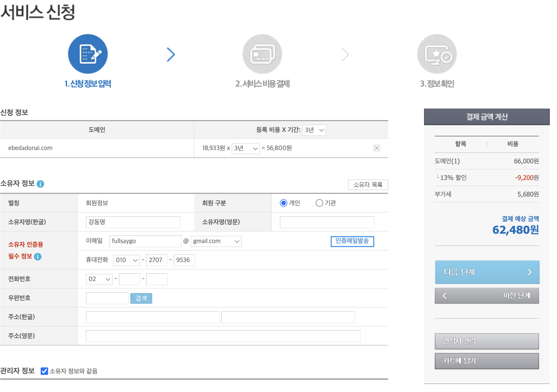Image resolution: width=557 pixels, height=392 pixels.
Task: Select the 개인 radio button
Action: (283, 203)
